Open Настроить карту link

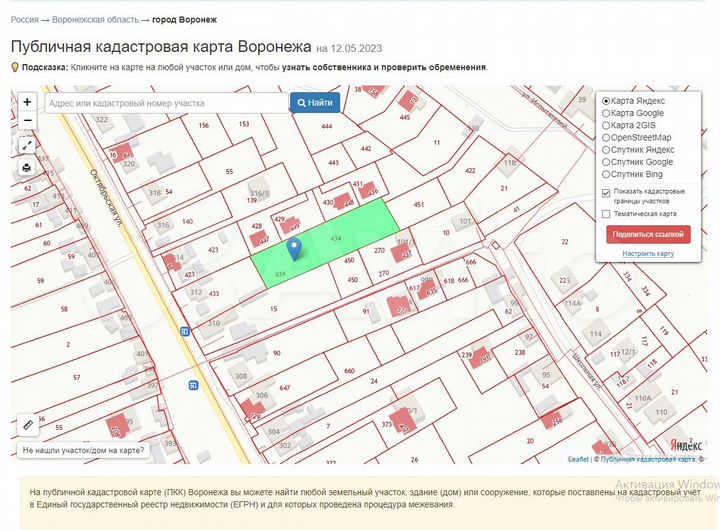pyautogui.click(x=648, y=254)
